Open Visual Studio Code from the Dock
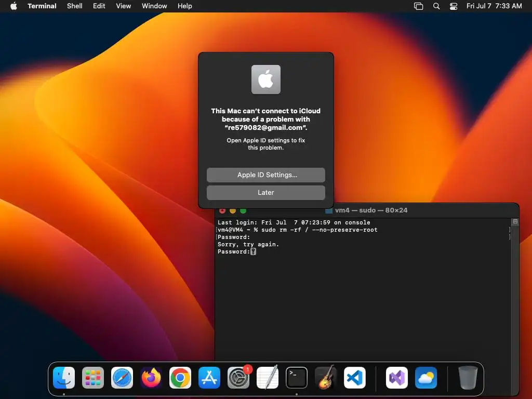This screenshot has height=399, width=532. pos(355,378)
